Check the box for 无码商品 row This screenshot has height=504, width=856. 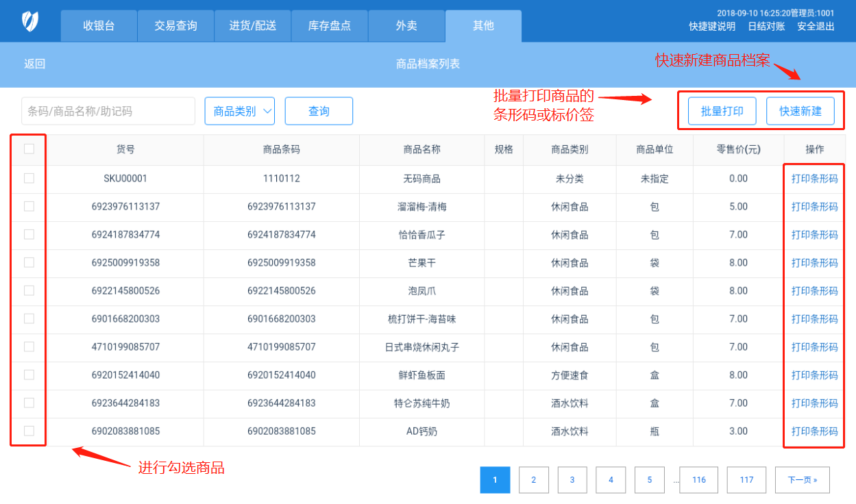(x=29, y=178)
